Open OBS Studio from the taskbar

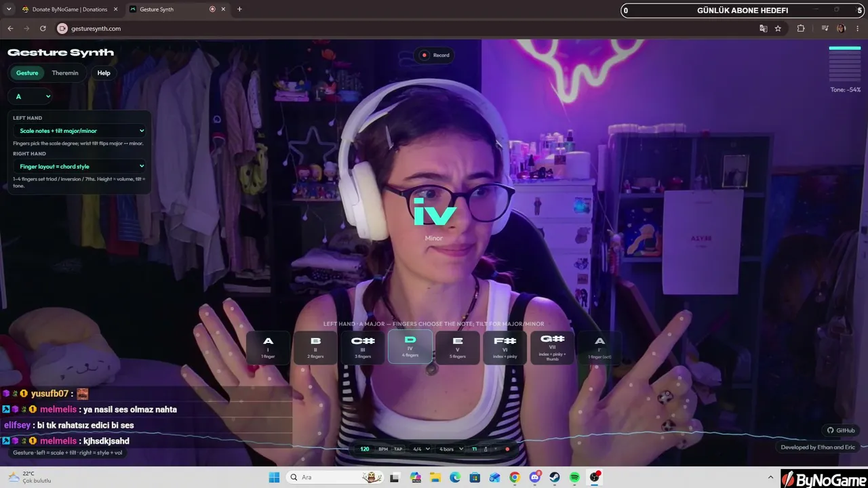click(x=595, y=477)
